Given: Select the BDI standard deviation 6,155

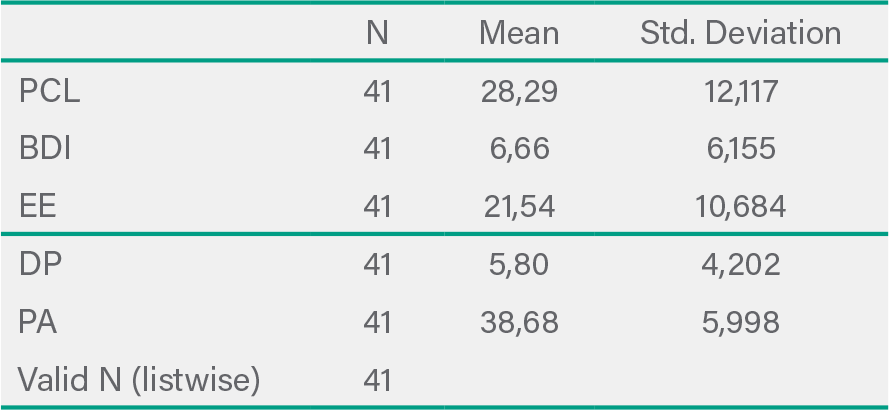Looking at the screenshot, I should [x=741, y=149].
